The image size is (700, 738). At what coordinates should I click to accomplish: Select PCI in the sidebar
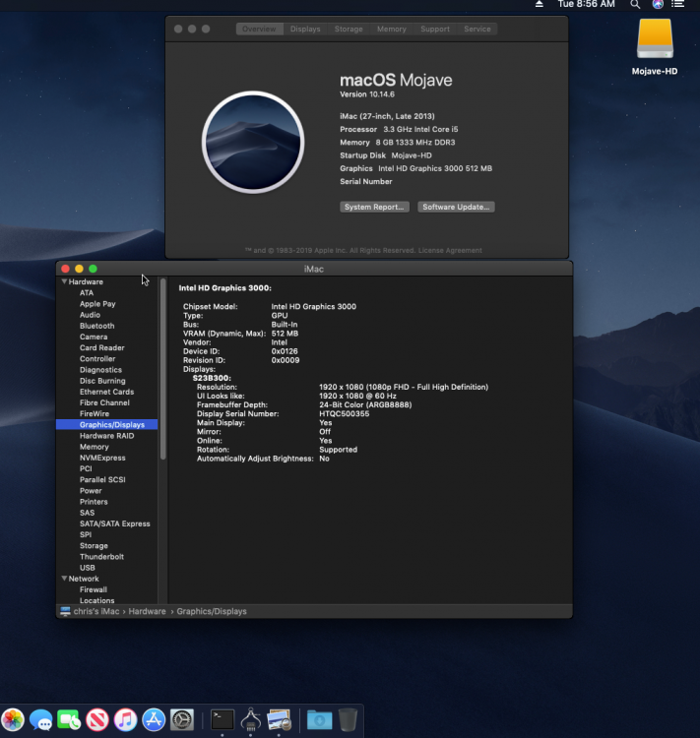point(86,468)
